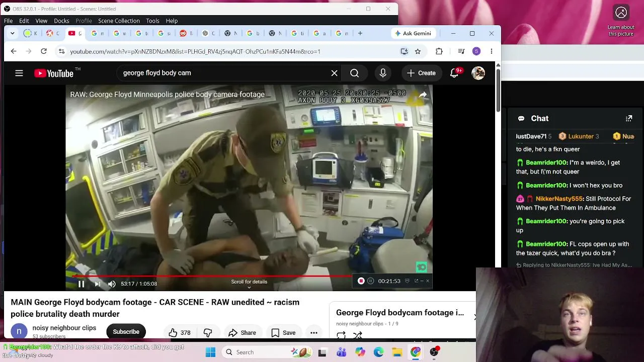Viewport: 644px width, 362px height.
Task: Open the more actions ellipsis under the video
Action: coord(313,332)
